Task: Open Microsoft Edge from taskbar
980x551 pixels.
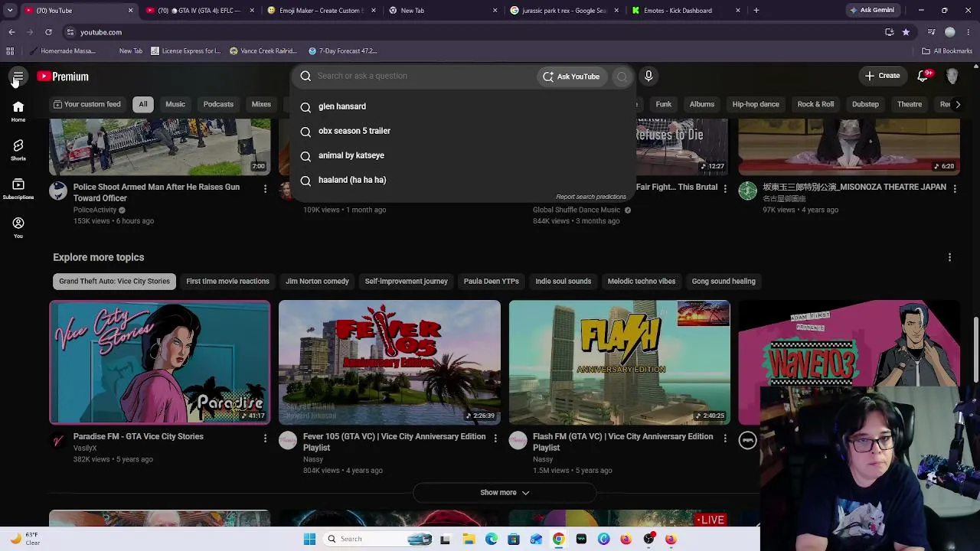Action: tap(491, 539)
